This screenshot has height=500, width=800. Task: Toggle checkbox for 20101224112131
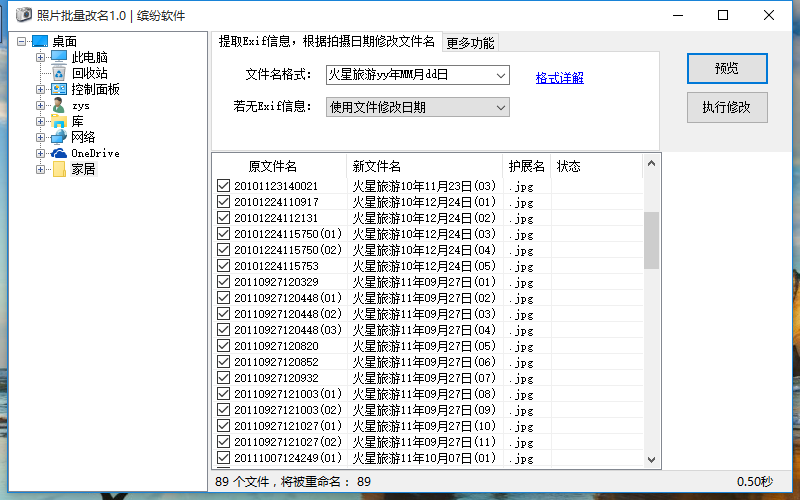[223, 217]
